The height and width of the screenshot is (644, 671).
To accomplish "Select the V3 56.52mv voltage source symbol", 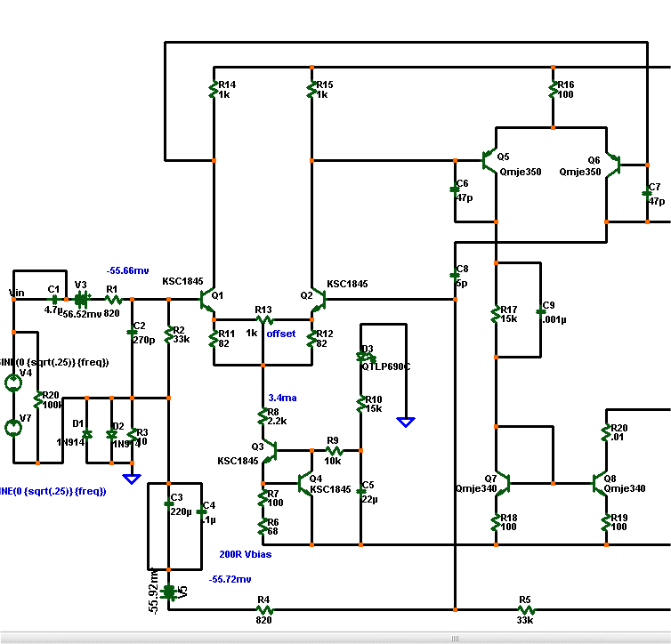I will [81, 300].
